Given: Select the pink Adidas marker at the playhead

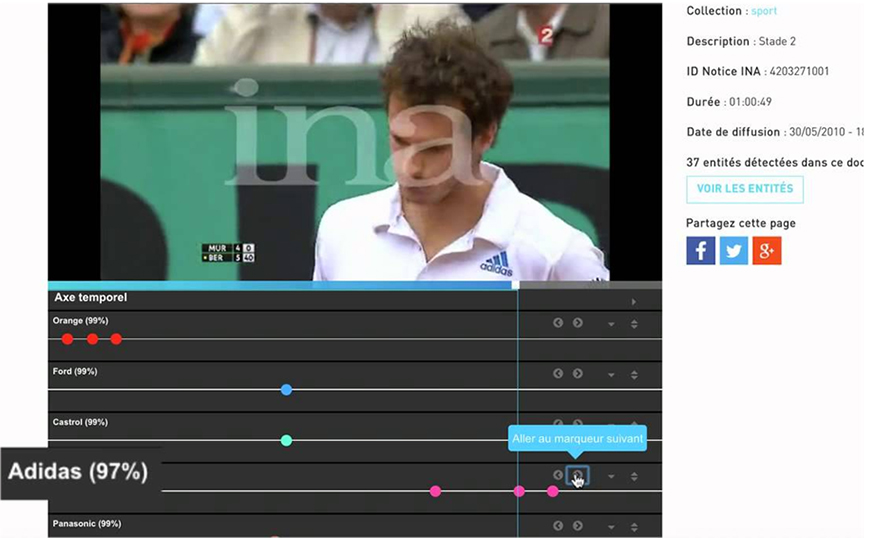Looking at the screenshot, I should (519, 491).
